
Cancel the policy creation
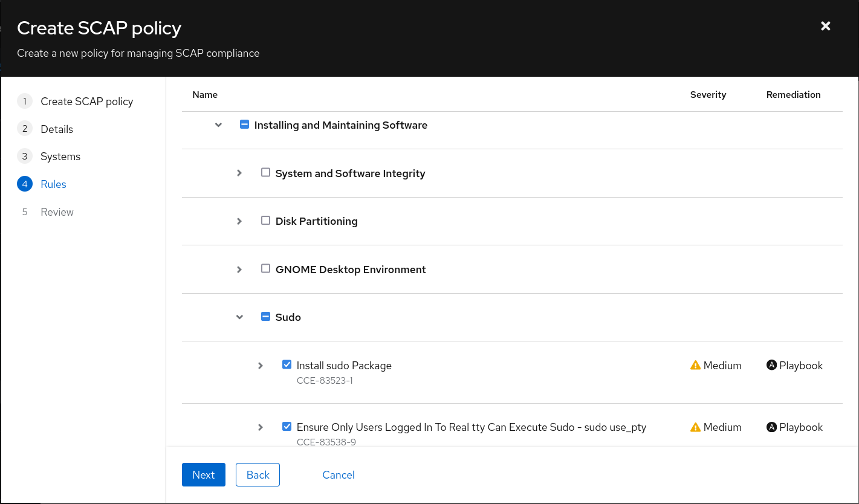(339, 475)
